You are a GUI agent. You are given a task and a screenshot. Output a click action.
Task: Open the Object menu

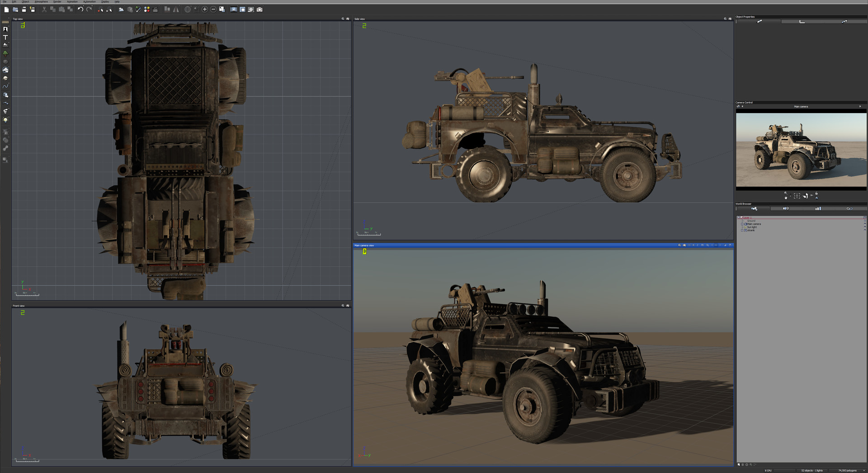25,2
